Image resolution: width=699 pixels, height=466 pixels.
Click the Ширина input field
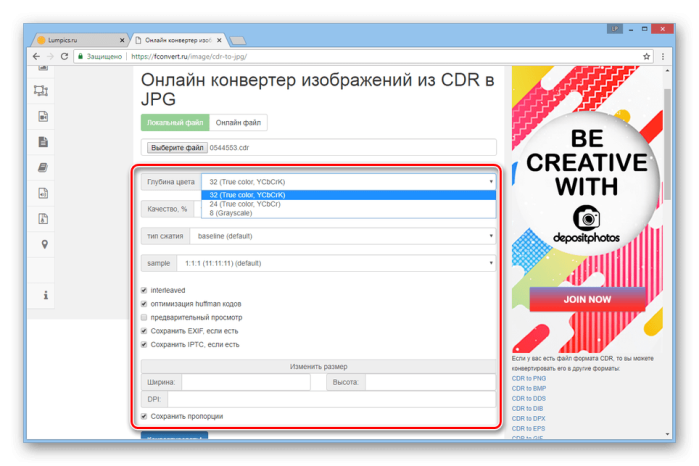click(246, 382)
